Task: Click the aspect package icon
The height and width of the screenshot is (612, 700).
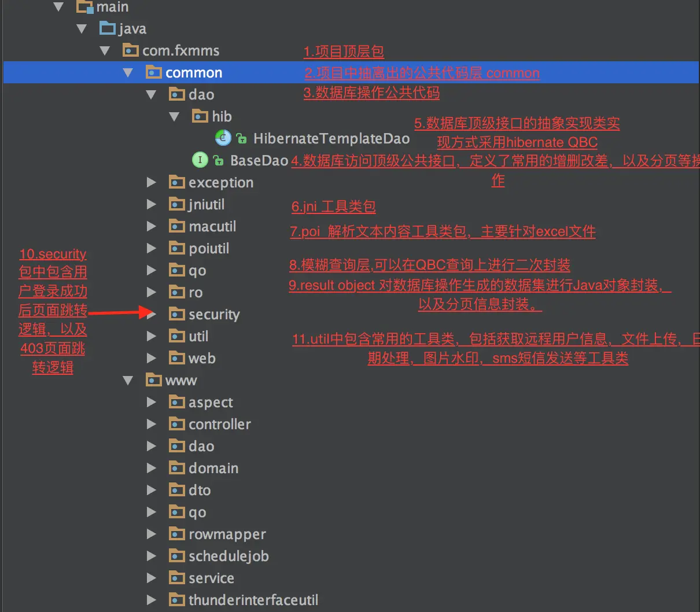Action: click(x=177, y=402)
